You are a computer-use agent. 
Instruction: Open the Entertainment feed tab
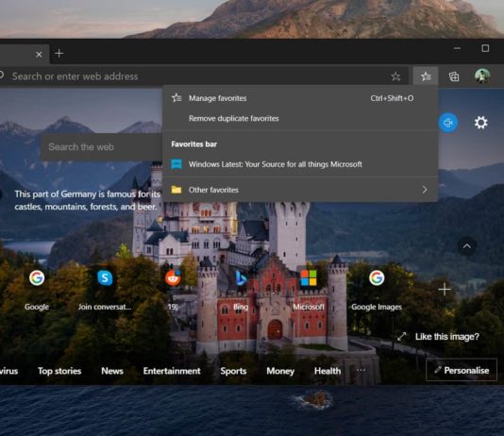(x=172, y=371)
